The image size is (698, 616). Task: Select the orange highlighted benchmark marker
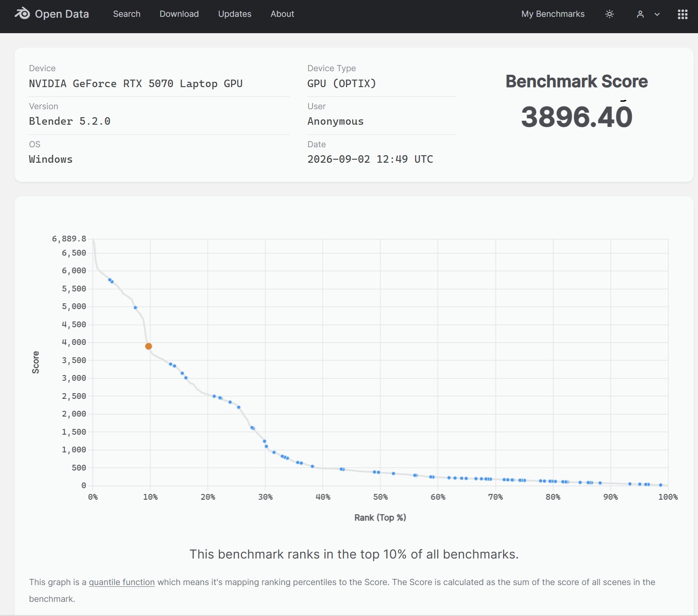149,346
